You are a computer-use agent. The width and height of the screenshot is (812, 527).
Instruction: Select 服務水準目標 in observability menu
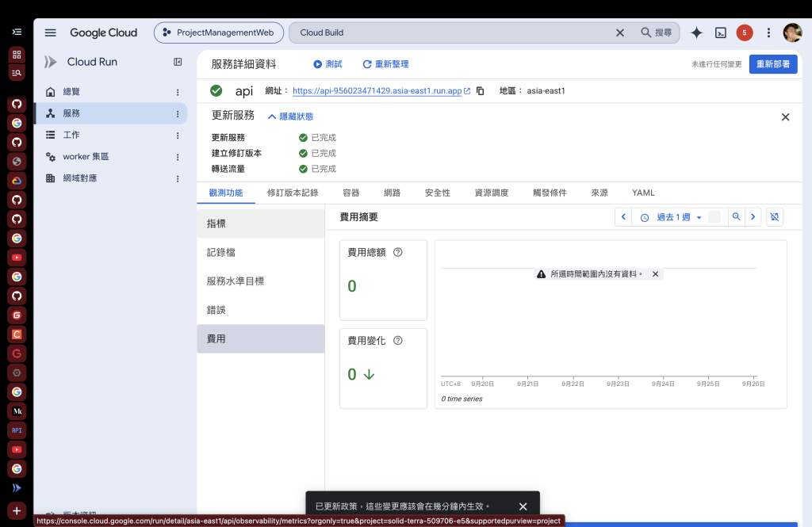click(x=260, y=281)
